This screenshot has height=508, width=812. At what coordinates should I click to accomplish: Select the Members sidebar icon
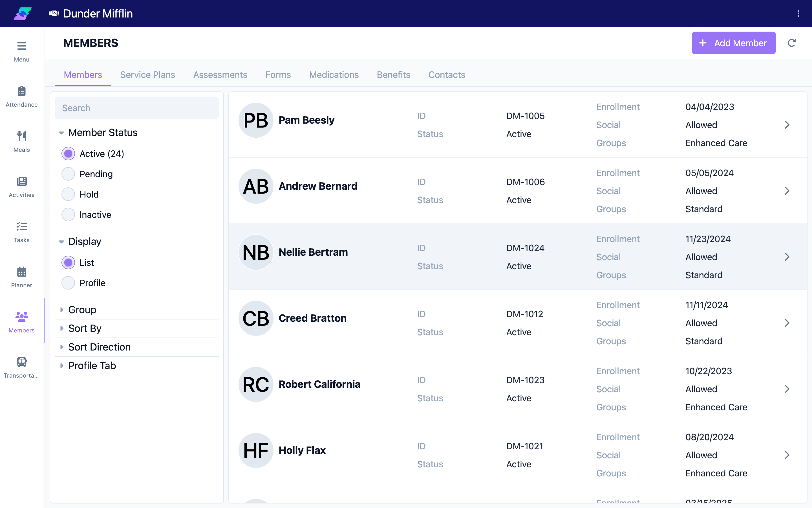(x=21, y=316)
